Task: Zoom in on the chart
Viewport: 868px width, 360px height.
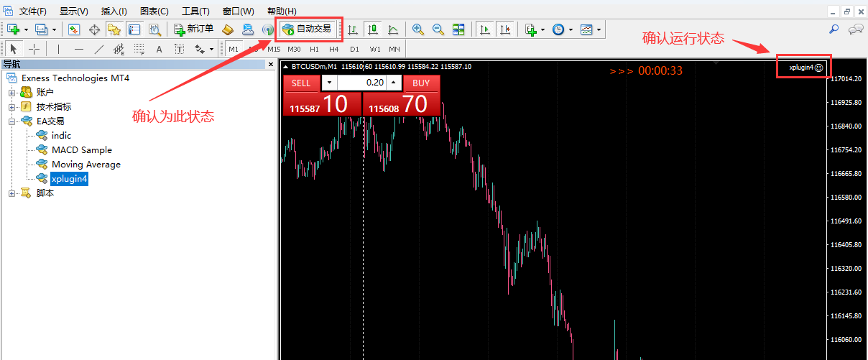Action: tap(417, 29)
